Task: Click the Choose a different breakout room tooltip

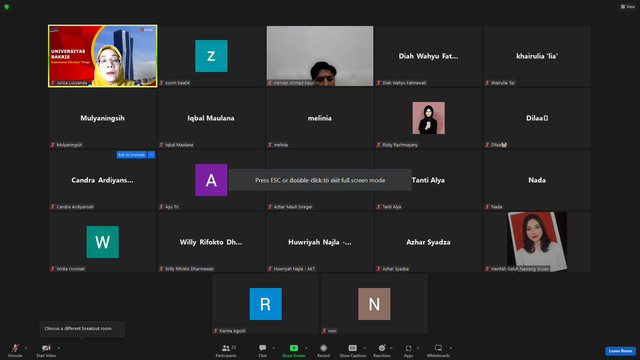Action: (x=82, y=329)
